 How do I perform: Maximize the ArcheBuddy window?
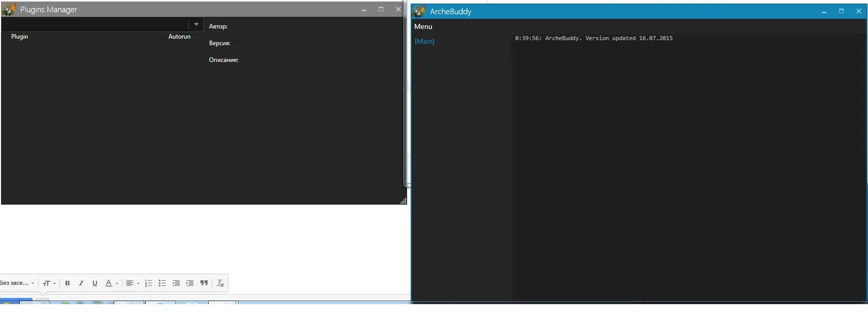pos(841,11)
